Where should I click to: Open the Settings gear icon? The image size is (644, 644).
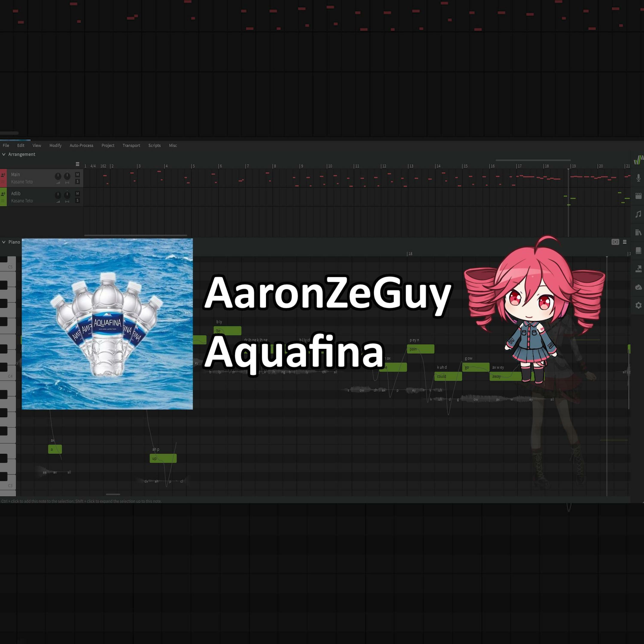point(638,305)
